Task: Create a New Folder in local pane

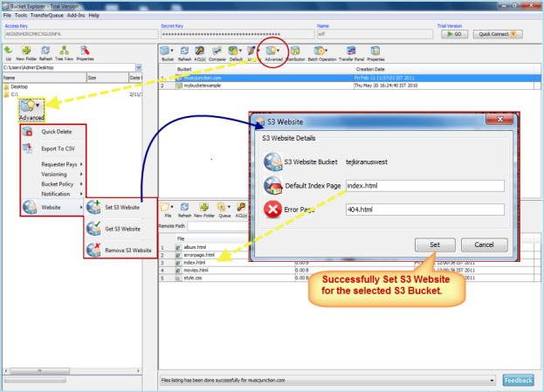Action: (x=26, y=53)
